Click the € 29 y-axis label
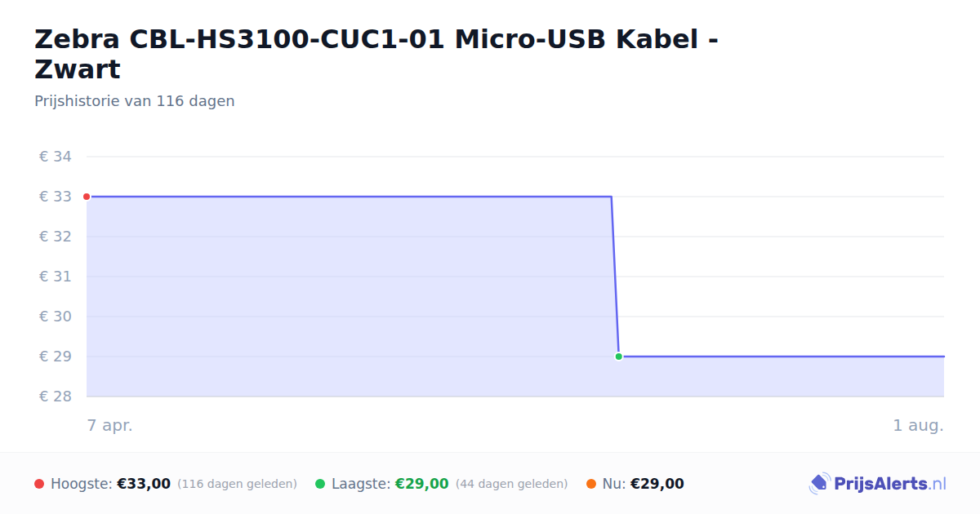Screen dimensions: 980x514 coord(56,357)
